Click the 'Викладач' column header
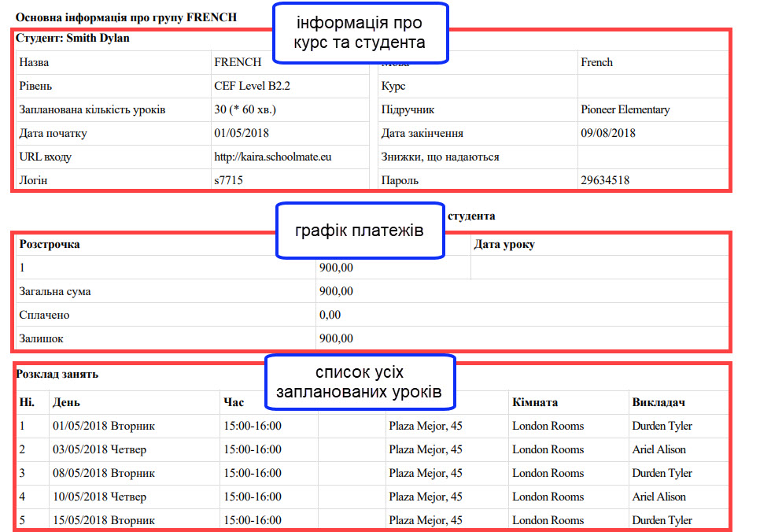The width and height of the screenshot is (760, 532). point(659,402)
